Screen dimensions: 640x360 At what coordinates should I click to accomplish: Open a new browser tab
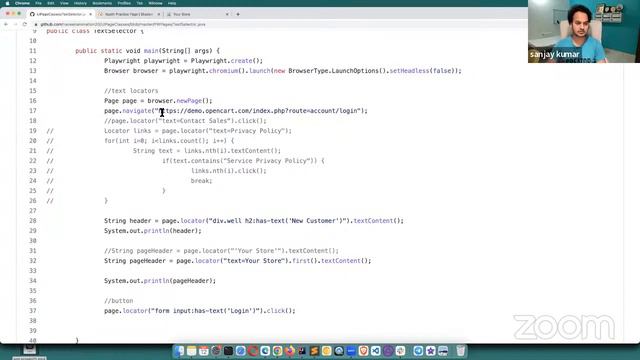coord(238,14)
